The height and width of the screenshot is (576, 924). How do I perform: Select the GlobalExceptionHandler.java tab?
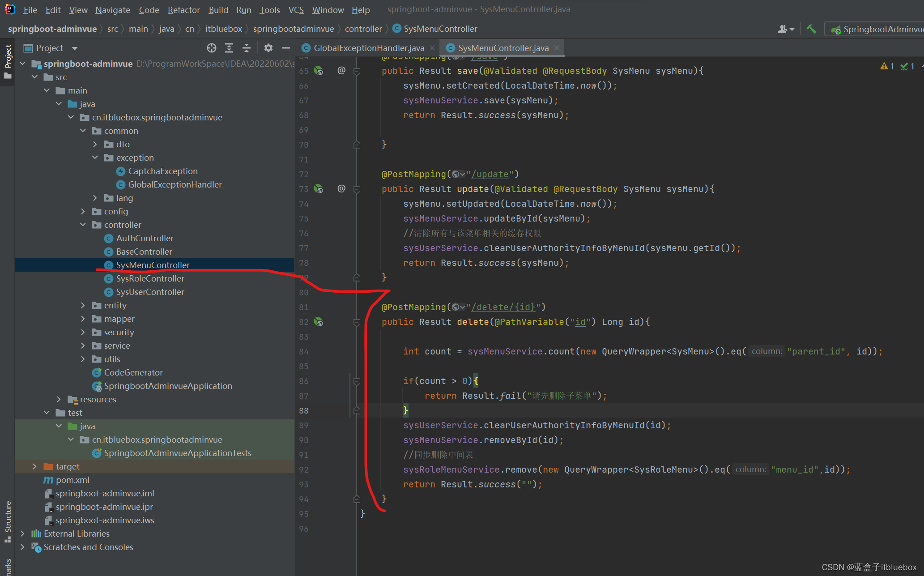364,47
